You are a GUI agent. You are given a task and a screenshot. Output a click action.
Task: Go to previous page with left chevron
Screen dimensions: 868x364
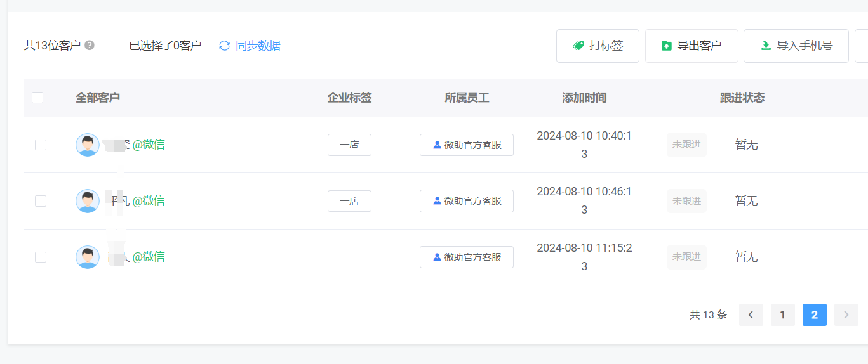tap(751, 315)
